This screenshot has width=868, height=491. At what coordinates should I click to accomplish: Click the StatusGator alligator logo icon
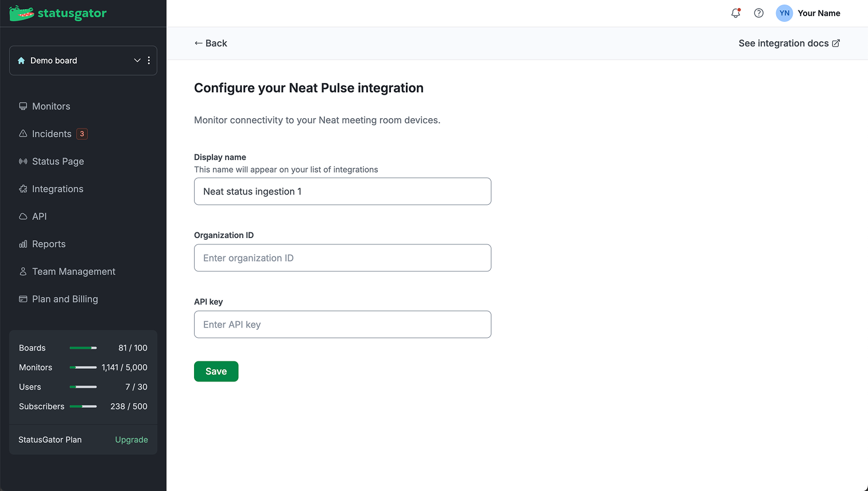(x=21, y=13)
